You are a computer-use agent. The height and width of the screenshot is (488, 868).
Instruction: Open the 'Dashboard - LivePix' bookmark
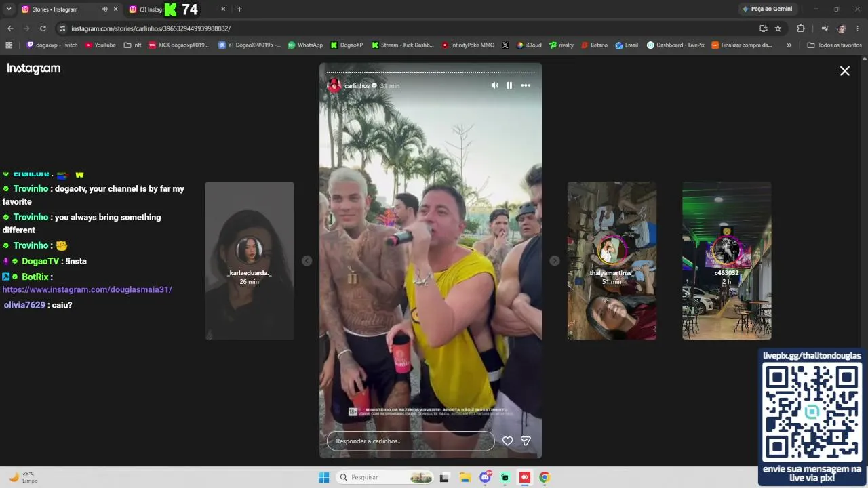coord(675,45)
